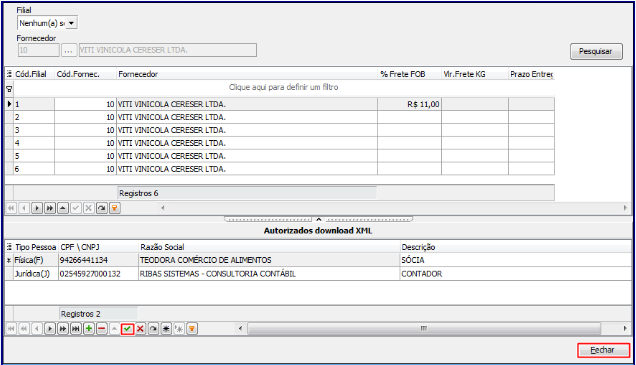Click the Pesquisar button

click(x=596, y=52)
